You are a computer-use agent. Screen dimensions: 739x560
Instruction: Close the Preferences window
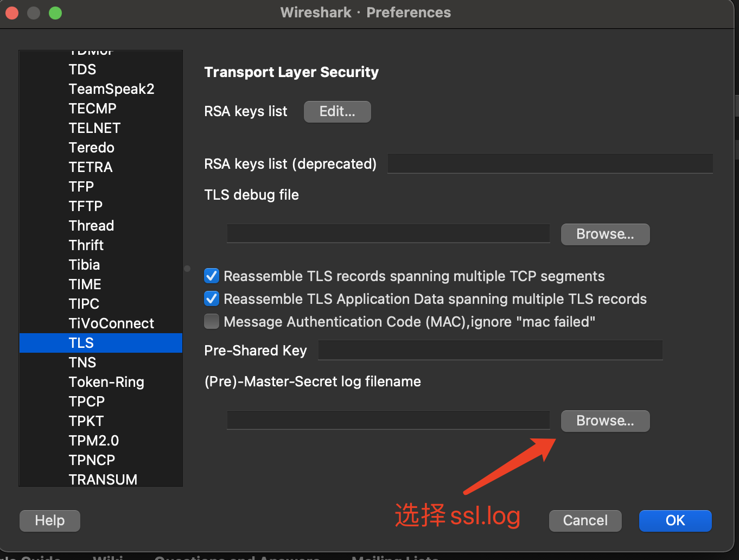coord(12,12)
